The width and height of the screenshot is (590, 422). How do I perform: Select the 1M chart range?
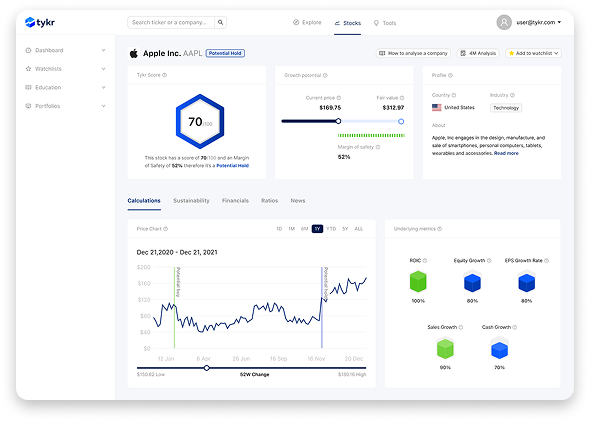[291, 229]
